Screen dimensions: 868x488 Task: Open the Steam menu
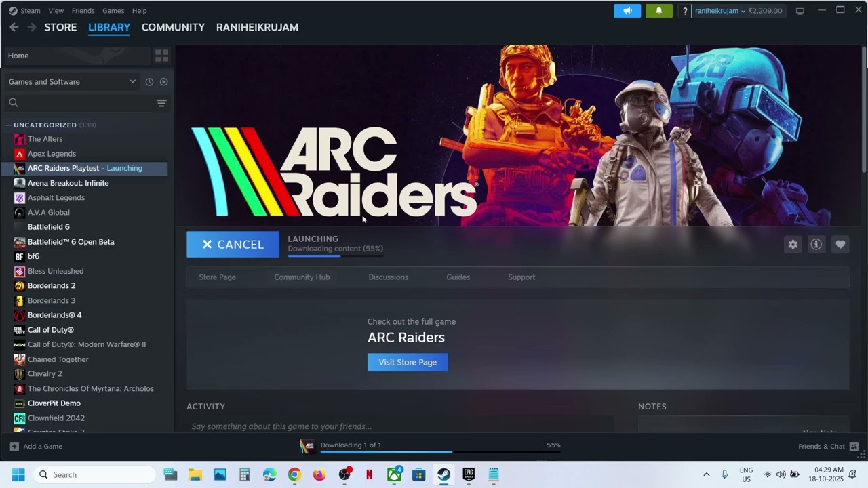click(31, 11)
